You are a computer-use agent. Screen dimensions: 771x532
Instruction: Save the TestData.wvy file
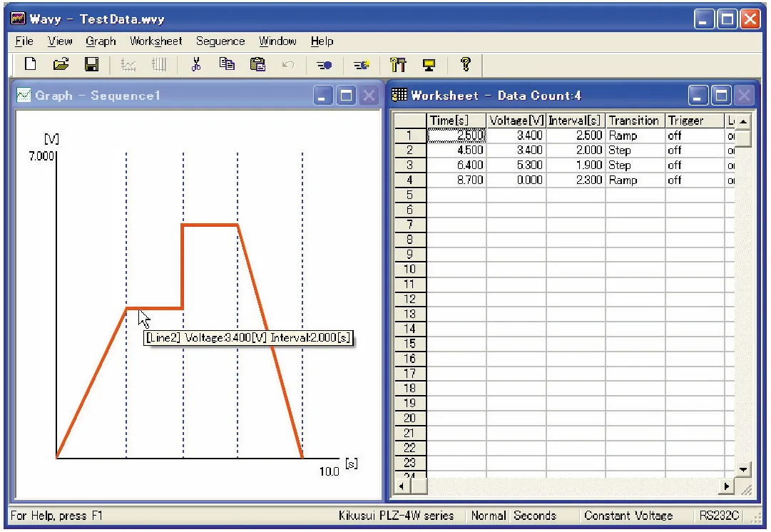point(91,64)
